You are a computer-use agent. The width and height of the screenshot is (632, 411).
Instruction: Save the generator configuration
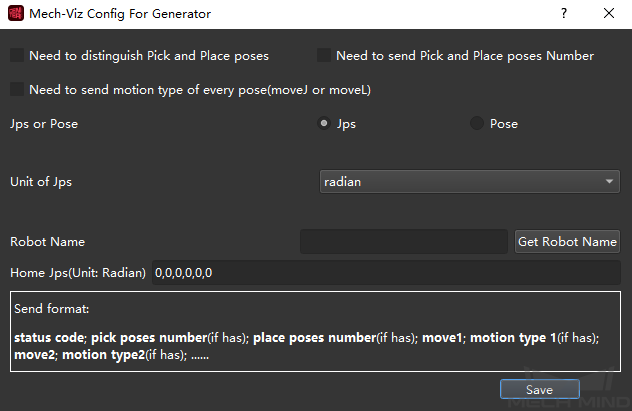[539, 389]
